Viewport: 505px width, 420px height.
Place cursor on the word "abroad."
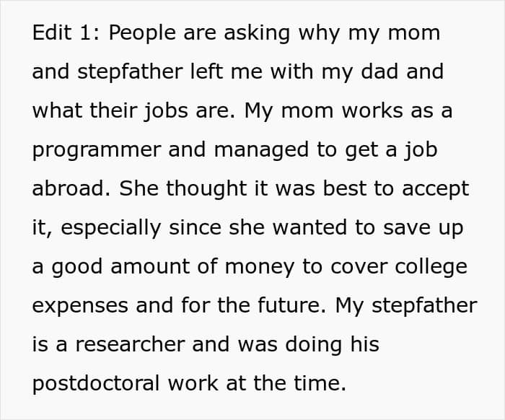(71, 188)
